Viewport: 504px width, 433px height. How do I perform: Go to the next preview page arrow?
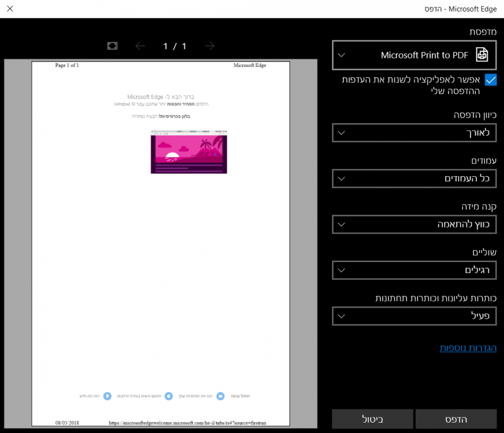pos(210,46)
